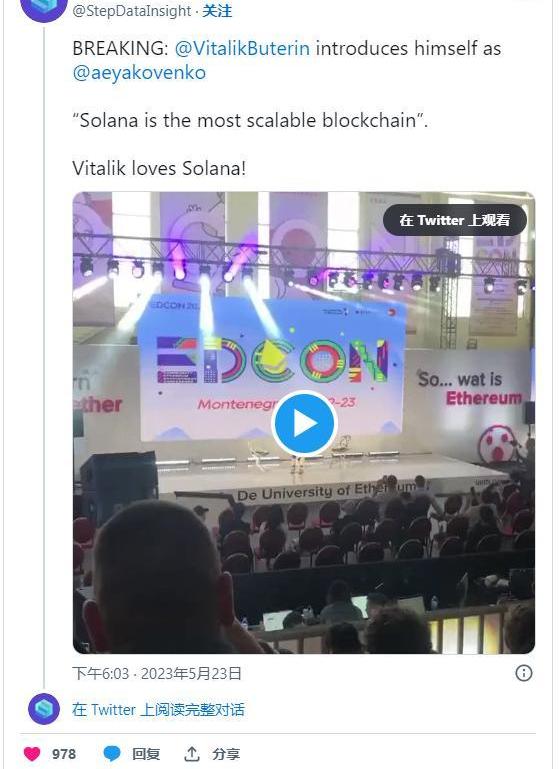Click the @StepDataInsight handle
Viewport: 559px width, 769px height.
point(131,11)
